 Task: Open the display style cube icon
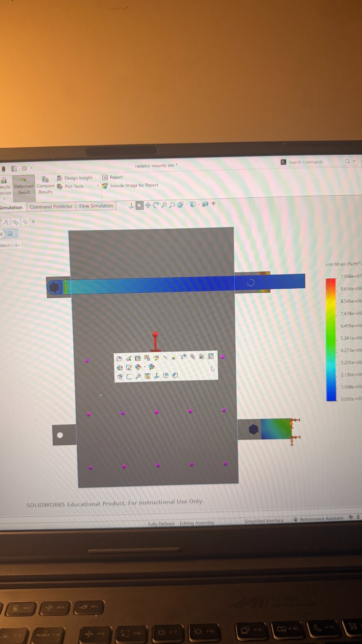tap(193, 204)
